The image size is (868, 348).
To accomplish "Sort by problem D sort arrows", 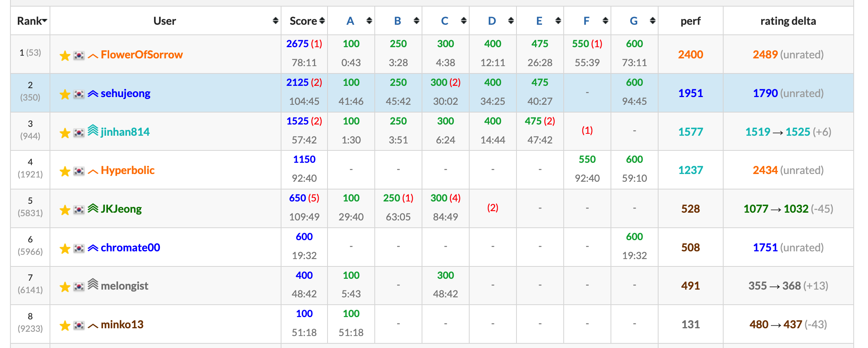I will 511,20.
